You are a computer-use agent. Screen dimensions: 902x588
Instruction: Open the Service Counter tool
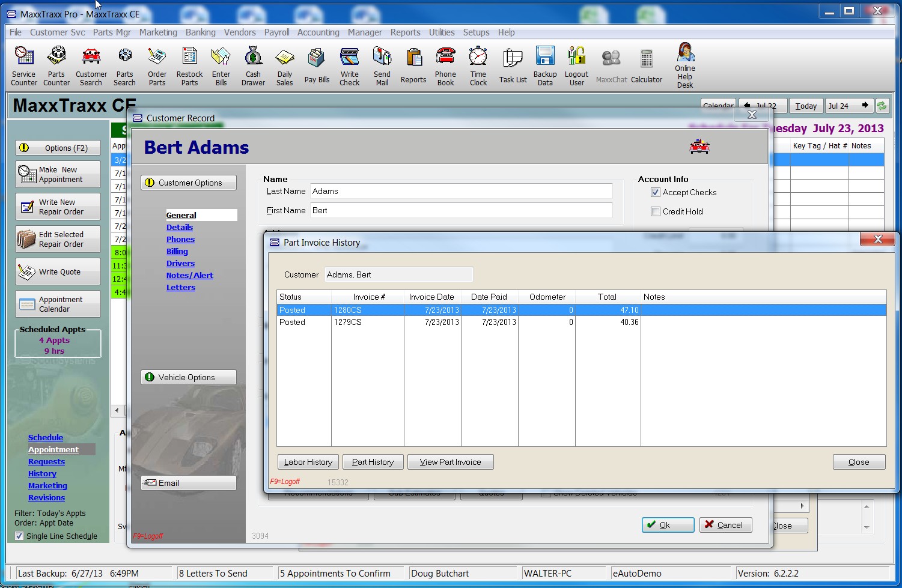click(x=24, y=66)
